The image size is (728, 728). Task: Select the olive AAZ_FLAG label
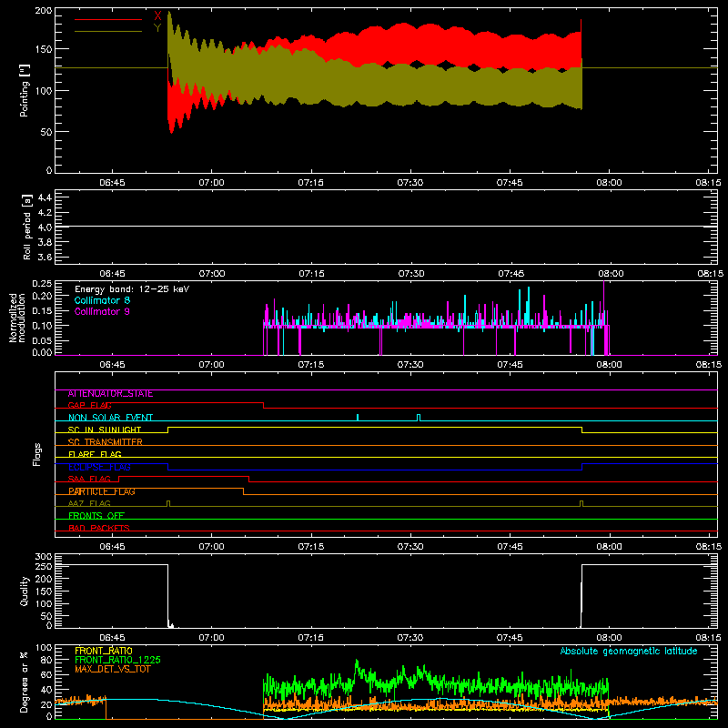(x=89, y=504)
